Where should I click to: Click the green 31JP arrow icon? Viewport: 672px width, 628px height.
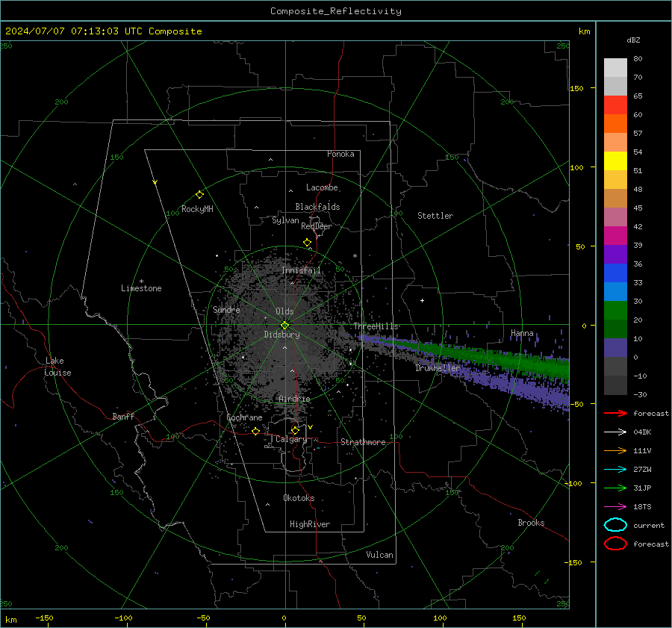pos(615,488)
